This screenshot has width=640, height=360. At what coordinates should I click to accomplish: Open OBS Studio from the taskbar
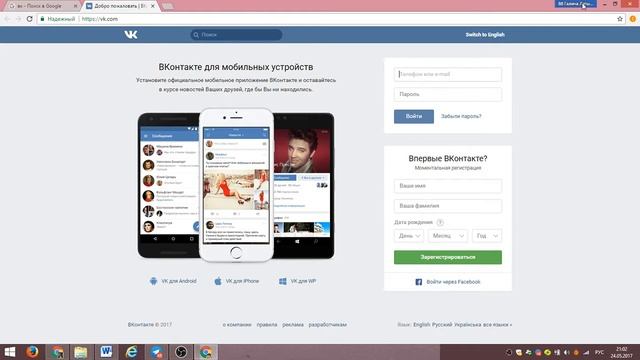pyautogui.click(x=181, y=352)
